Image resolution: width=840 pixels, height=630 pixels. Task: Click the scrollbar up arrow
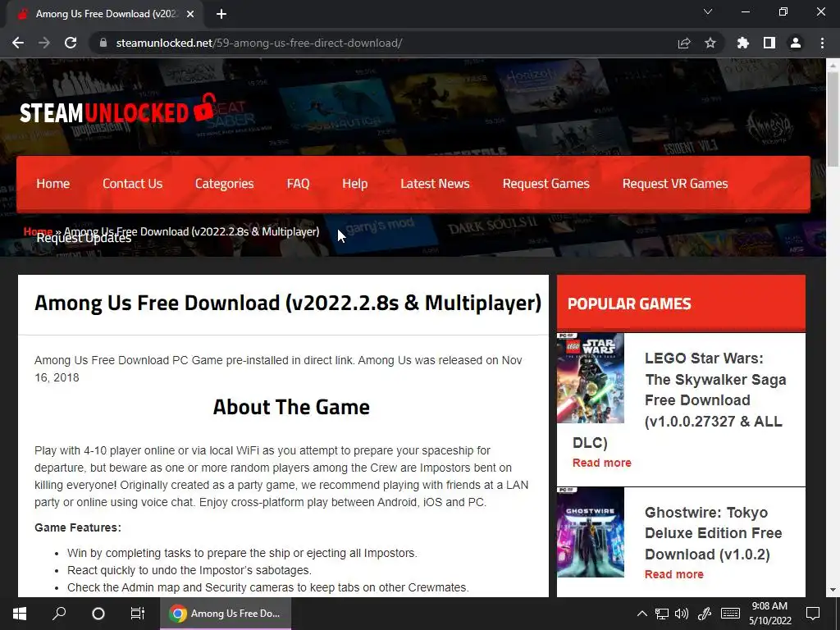pos(833,64)
